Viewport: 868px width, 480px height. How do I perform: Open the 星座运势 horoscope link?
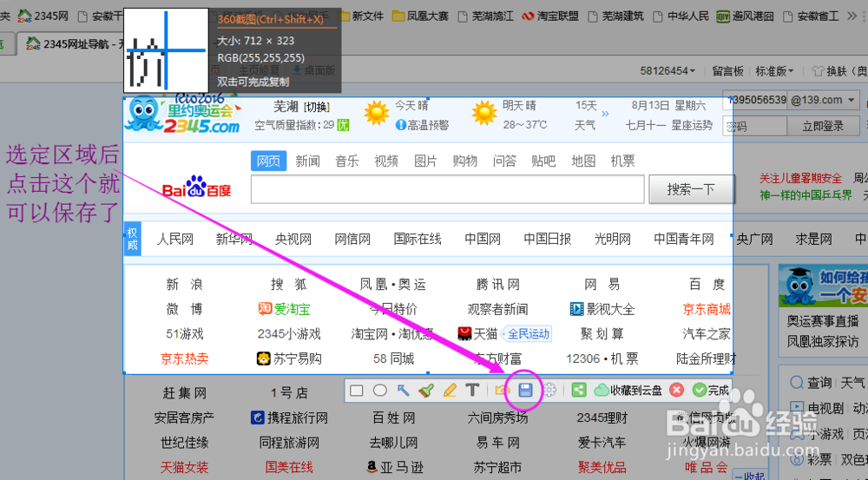[692, 125]
